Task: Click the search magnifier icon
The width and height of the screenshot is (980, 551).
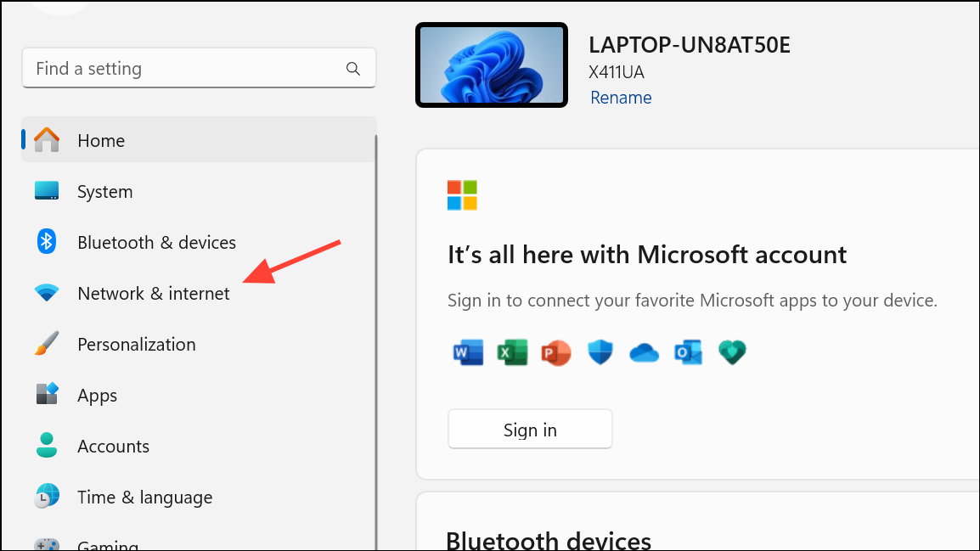Action: 353,69
